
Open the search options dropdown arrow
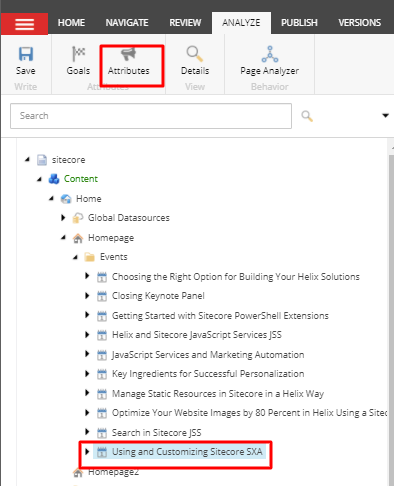385,116
